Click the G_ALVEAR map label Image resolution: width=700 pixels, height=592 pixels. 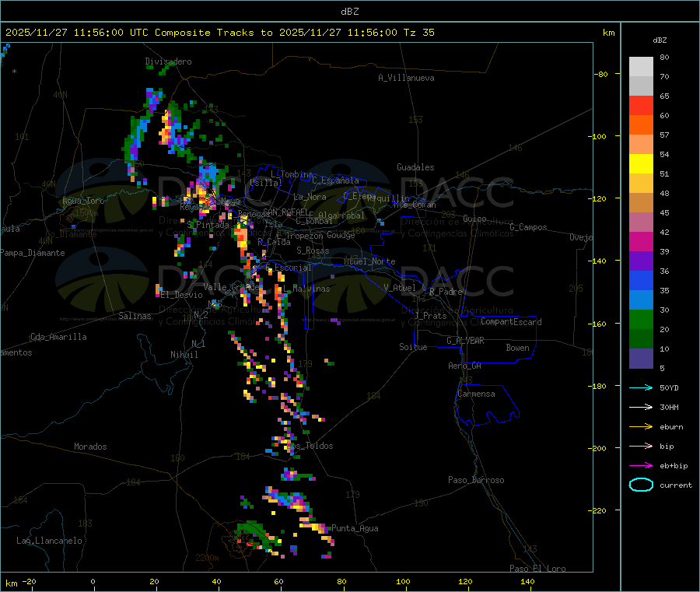(465, 341)
